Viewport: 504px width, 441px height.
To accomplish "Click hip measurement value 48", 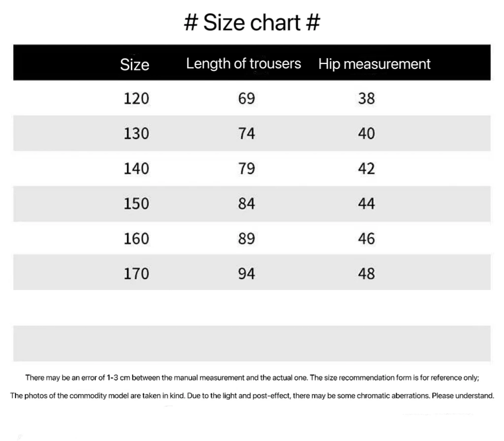I will 367,273.
